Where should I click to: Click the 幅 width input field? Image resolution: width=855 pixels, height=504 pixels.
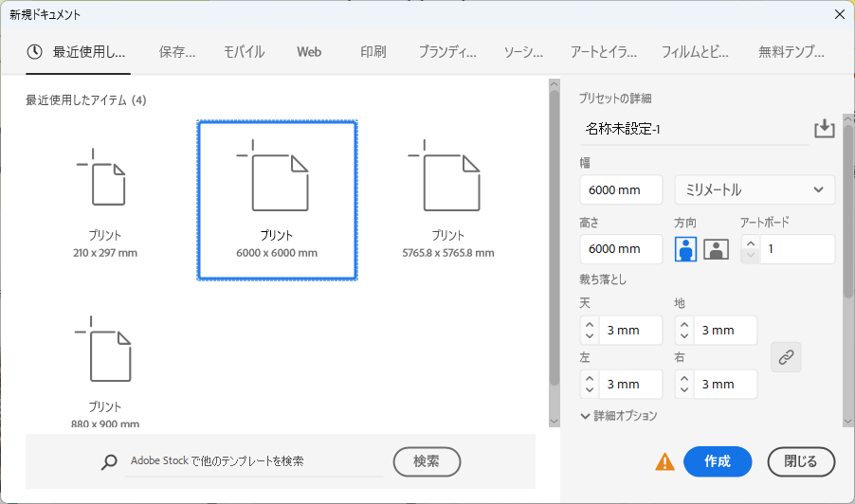click(x=621, y=189)
